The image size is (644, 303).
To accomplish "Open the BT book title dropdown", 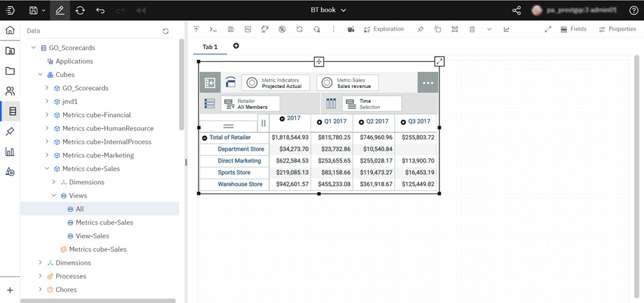I will tap(329, 10).
